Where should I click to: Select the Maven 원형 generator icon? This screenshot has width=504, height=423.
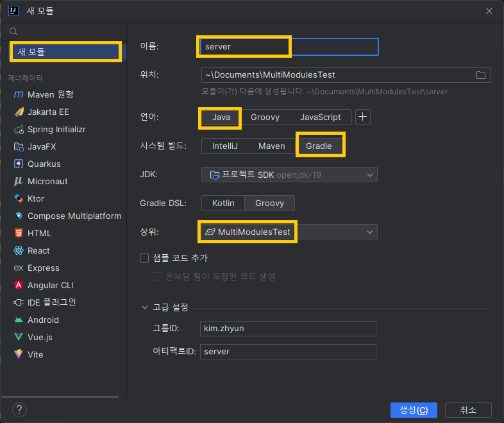19,94
